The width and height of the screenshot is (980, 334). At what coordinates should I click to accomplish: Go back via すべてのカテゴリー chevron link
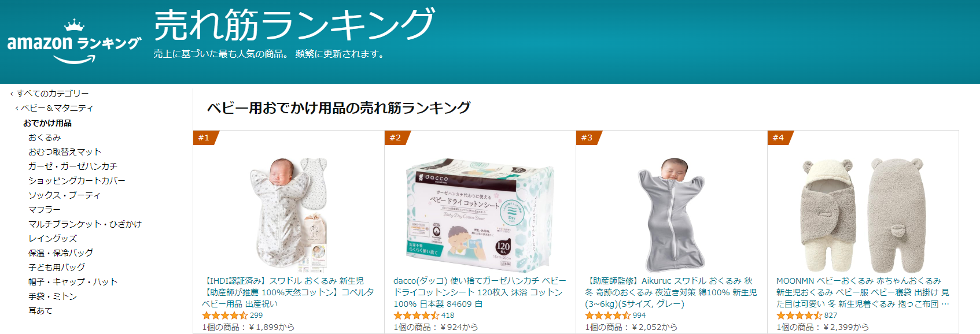tap(49, 94)
